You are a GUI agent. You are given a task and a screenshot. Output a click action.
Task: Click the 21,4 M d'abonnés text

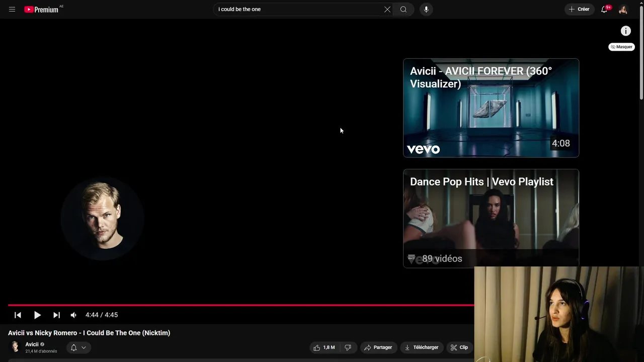click(x=41, y=351)
